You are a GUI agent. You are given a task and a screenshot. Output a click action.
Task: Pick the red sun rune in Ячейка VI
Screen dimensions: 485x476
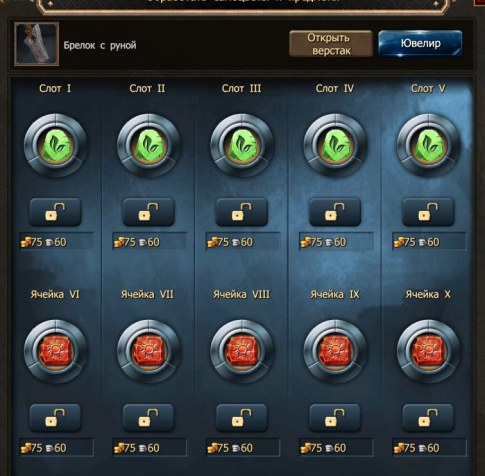pos(55,352)
